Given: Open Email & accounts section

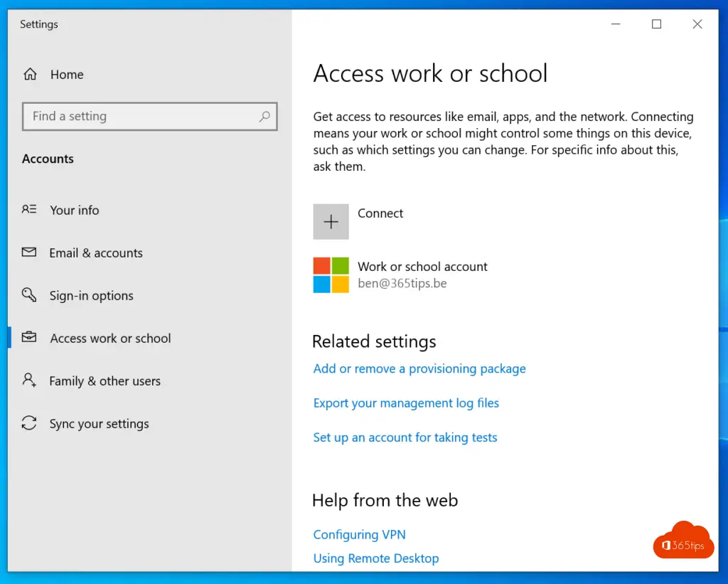Looking at the screenshot, I should coord(96,253).
